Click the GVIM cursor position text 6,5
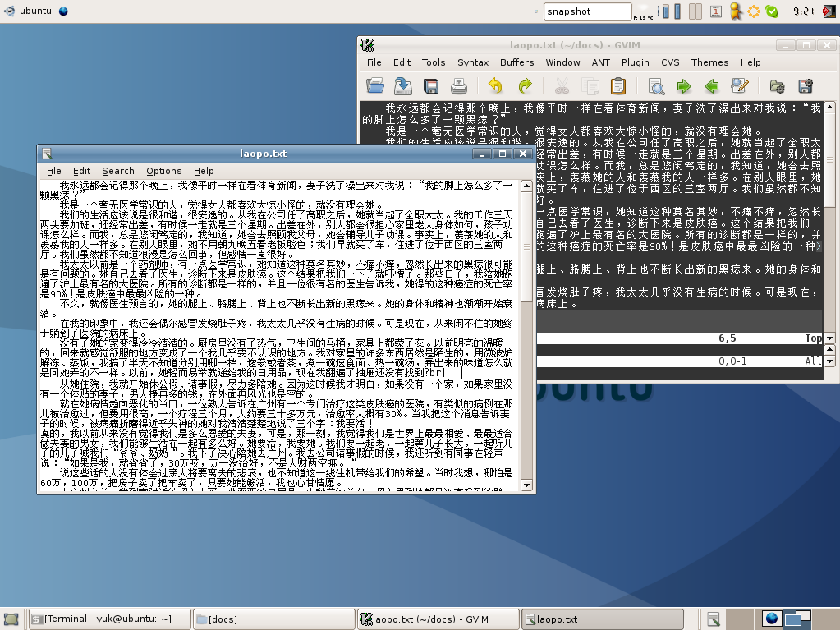840x630 pixels. coord(727,338)
